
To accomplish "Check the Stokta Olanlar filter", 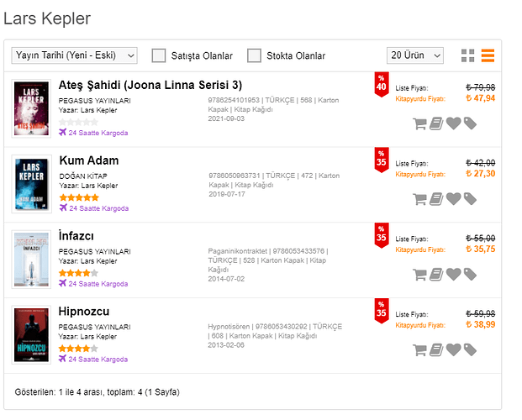I will tap(254, 55).
